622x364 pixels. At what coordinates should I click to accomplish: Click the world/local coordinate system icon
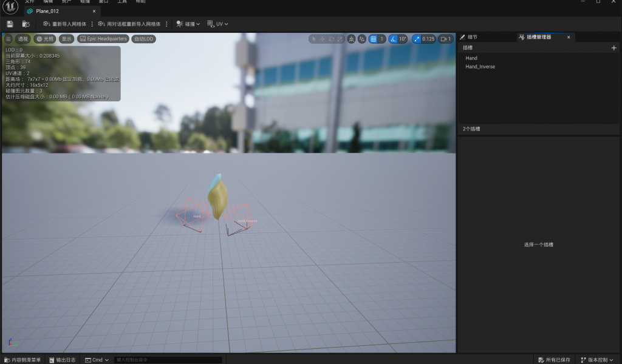coord(351,39)
